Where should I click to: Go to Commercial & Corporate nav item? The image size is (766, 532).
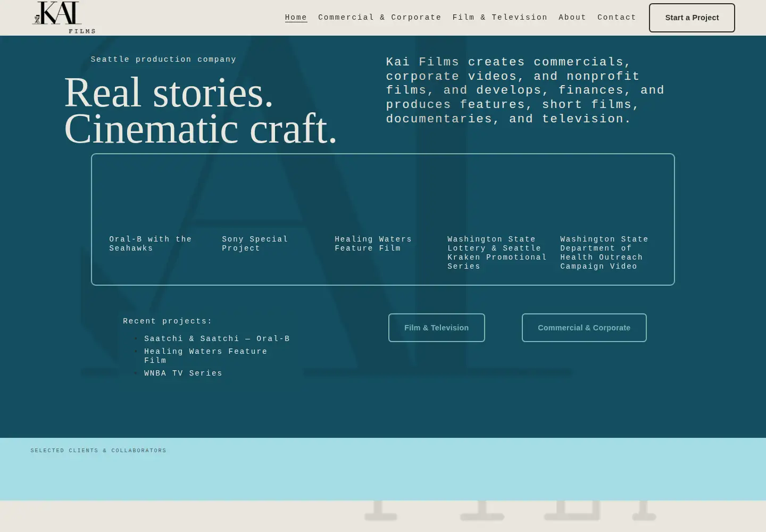pyautogui.click(x=380, y=18)
